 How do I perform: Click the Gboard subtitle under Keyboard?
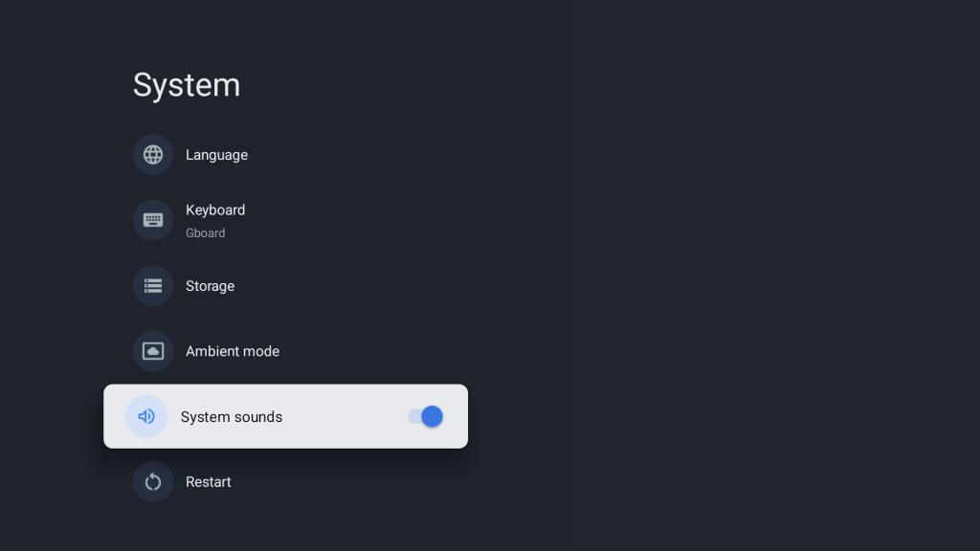point(206,233)
